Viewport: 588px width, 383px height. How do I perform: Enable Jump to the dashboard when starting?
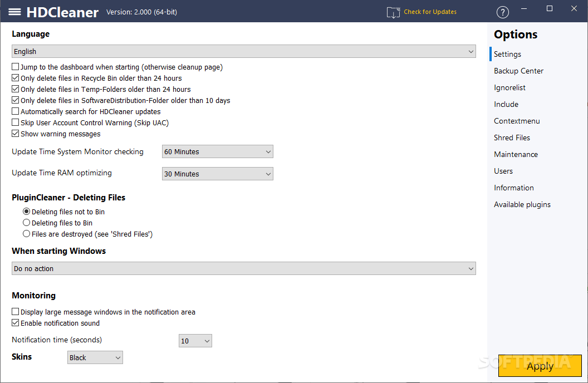pyautogui.click(x=16, y=67)
